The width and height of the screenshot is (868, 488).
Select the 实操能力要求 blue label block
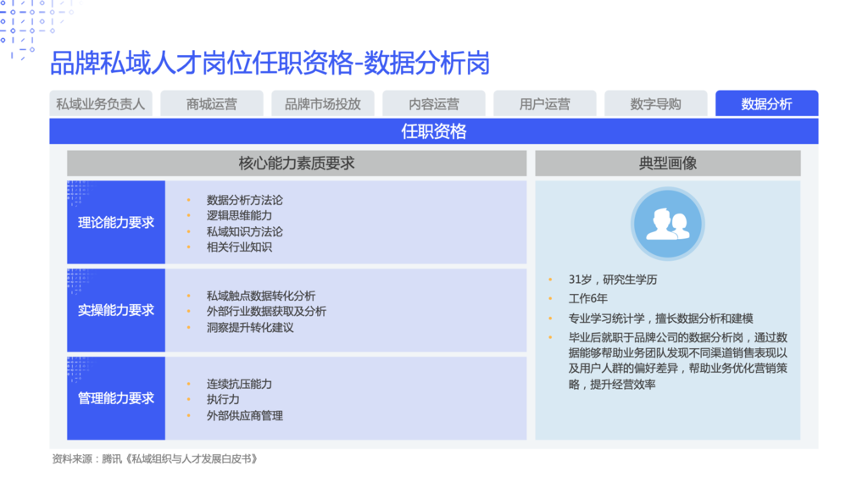116,310
